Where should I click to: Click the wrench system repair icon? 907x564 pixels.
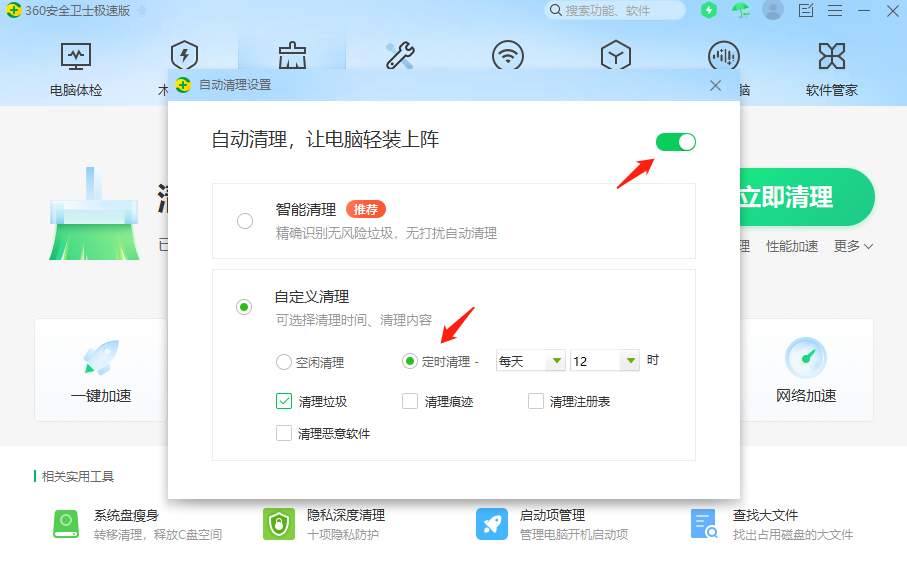click(400, 55)
